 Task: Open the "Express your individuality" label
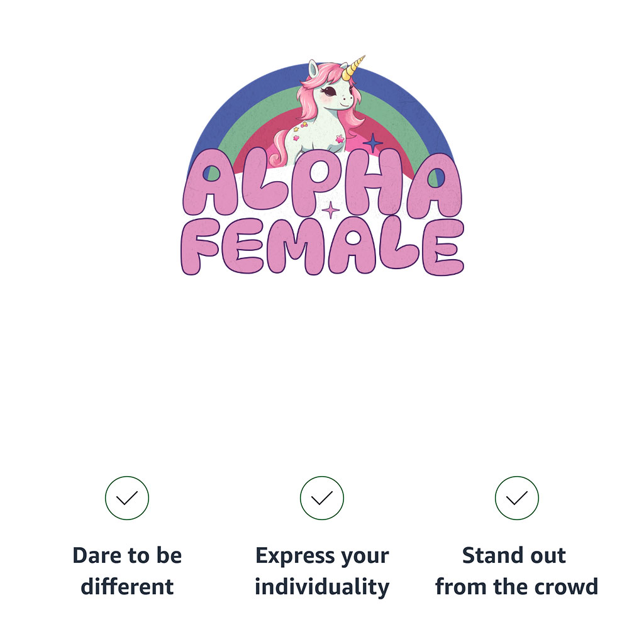click(x=322, y=570)
